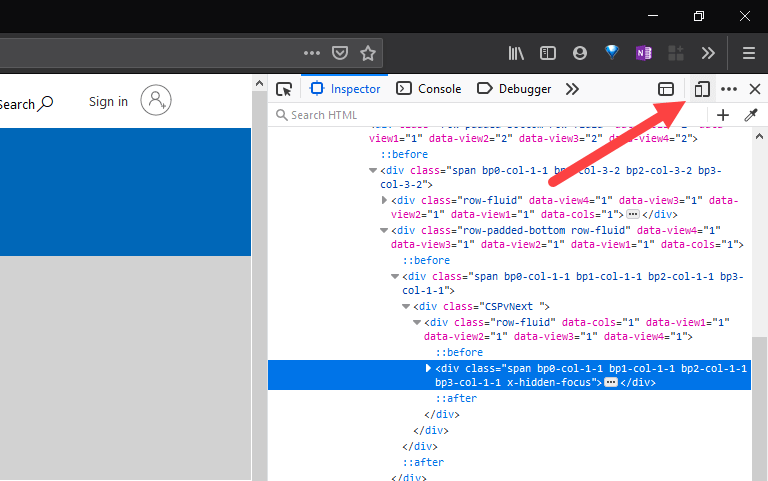Pick color from page eyedropper icon
Image resolution: width=768 pixels, height=481 pixels.
click(750, 115)
